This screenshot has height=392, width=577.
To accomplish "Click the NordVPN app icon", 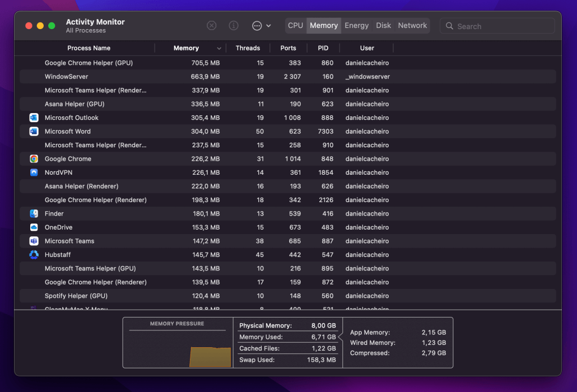I will click(x=34, y=172).
